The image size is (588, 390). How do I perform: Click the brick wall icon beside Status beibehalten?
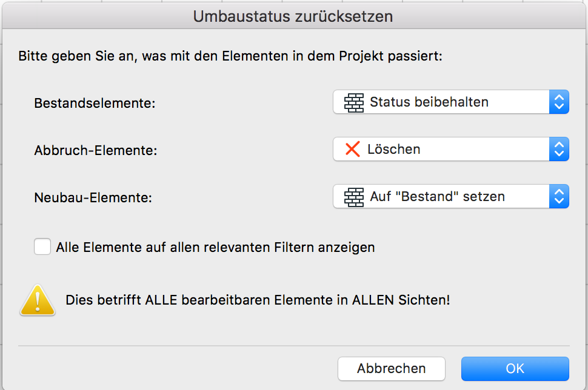354,102
